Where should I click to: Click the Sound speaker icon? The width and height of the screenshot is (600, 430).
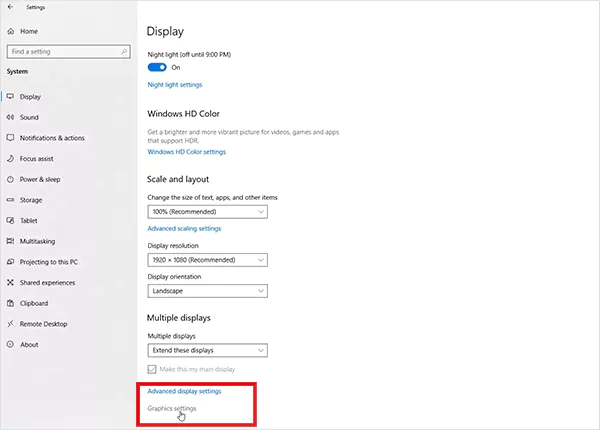[10, 117]
